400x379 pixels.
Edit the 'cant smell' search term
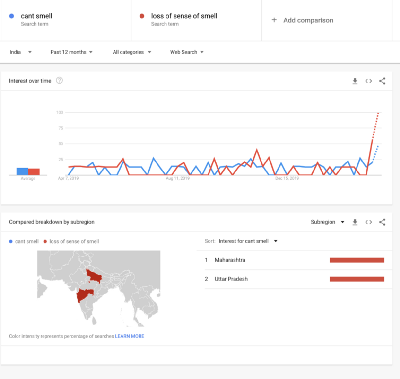tap(36, 16)
